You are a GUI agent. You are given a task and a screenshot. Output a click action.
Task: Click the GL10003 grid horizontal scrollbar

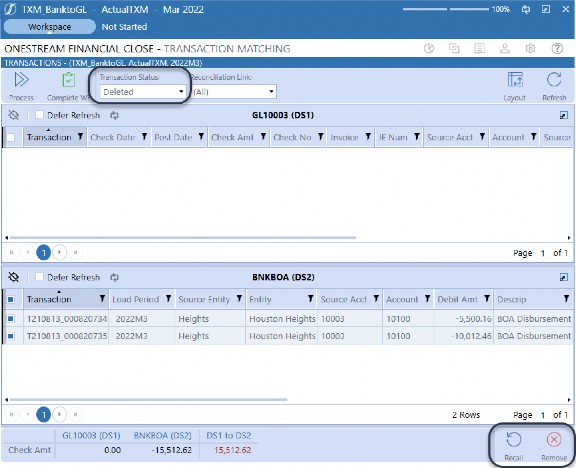[x=183, y=238]
